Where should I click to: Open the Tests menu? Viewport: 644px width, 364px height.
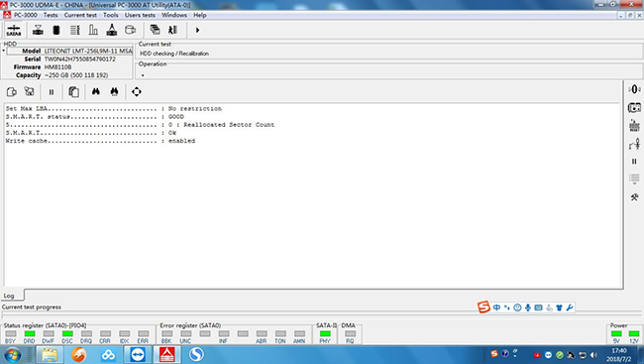(51, 15)
